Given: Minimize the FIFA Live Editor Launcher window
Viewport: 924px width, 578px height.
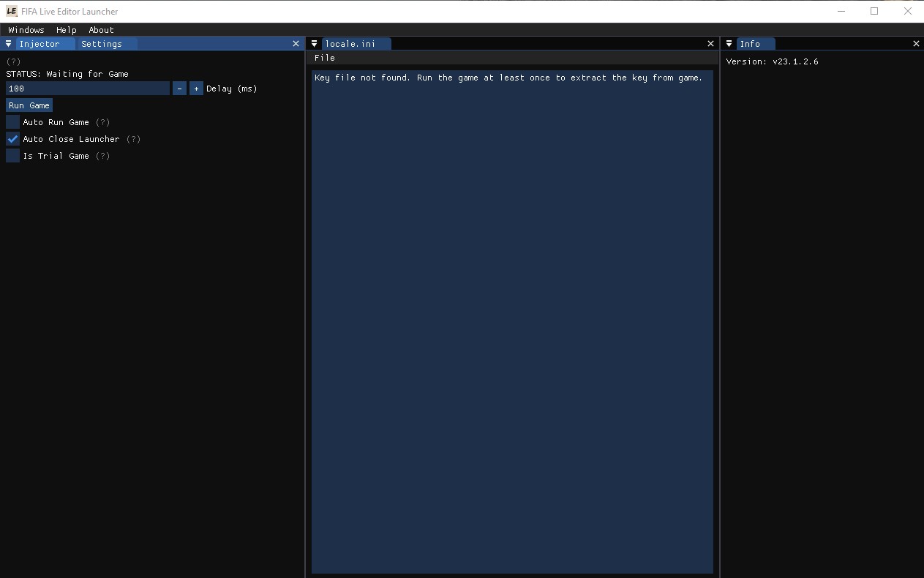Looking at the screenshot, I should (x=841, y=11).
